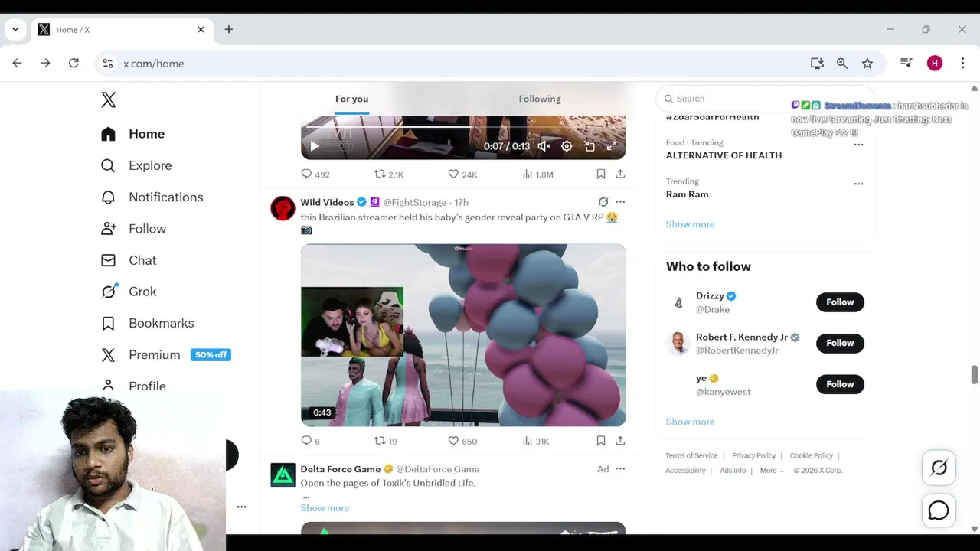980x551 pixels.
Task: Reload the page in Chrome
Action: pos(73,64)
